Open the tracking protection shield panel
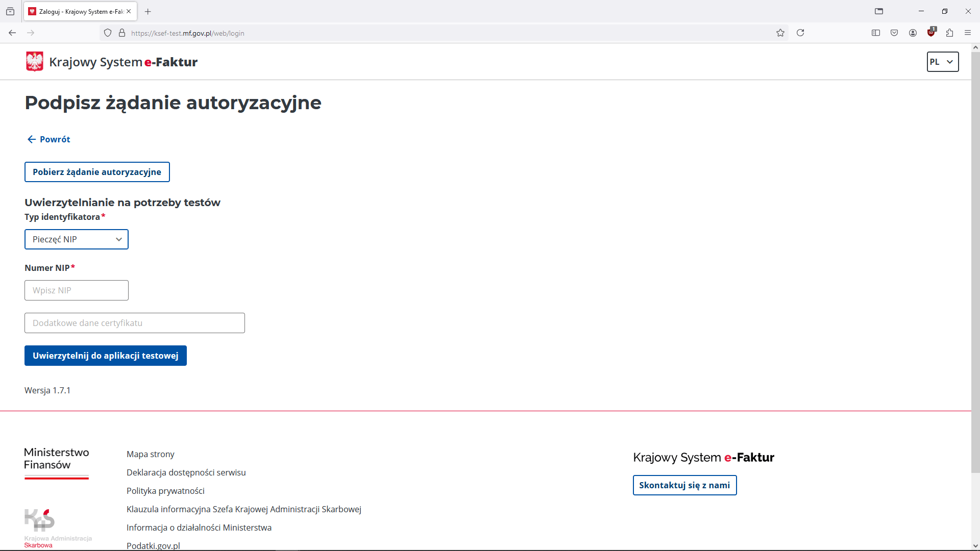Viewport: 980px width, 551px height. (x=107, y=33)
